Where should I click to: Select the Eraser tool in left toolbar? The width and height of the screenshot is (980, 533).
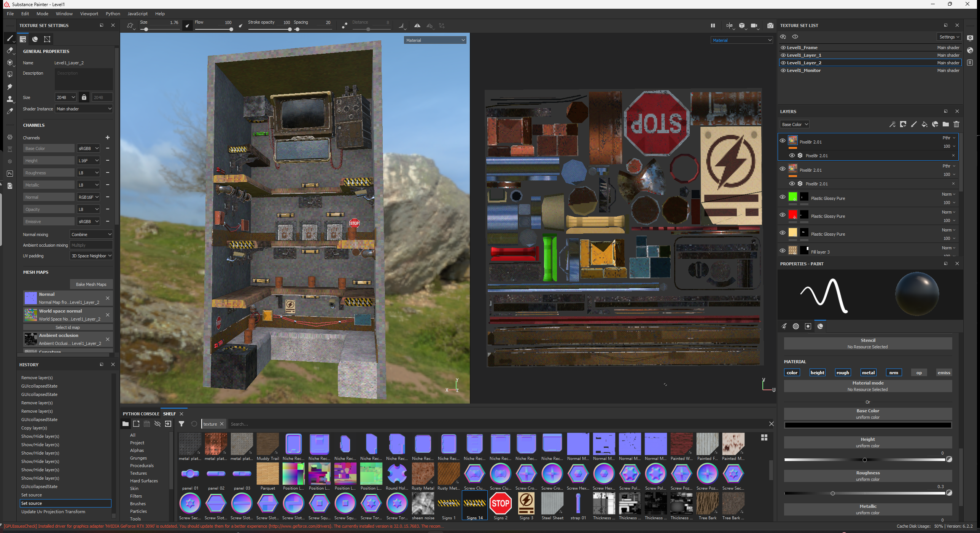coord(10,51)
